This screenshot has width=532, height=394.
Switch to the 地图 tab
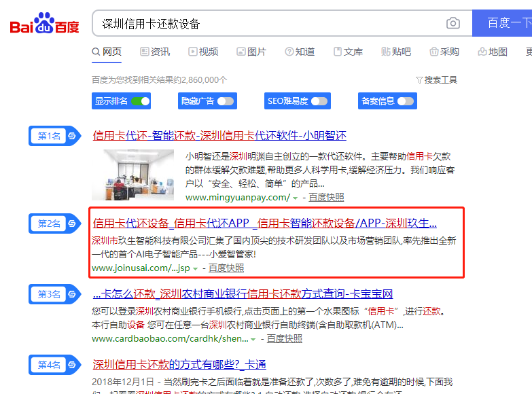click(493, 52)
